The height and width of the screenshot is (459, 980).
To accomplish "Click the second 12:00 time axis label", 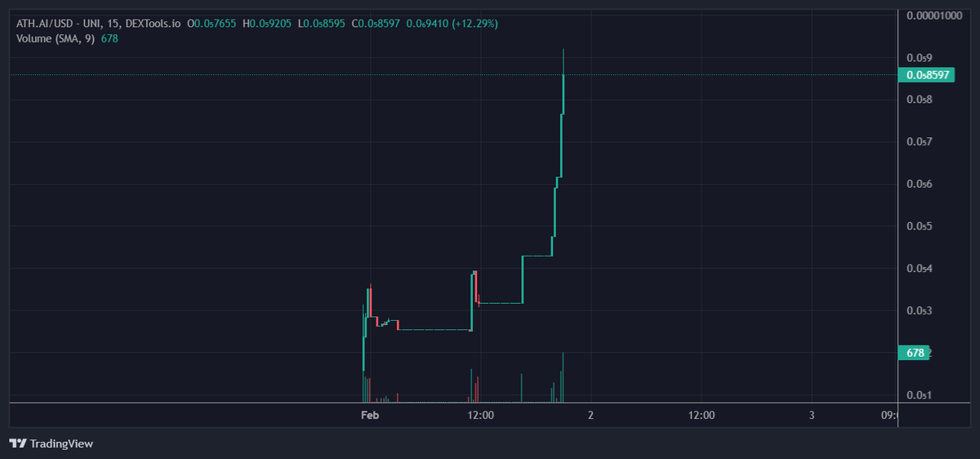I will coord(701,415).
